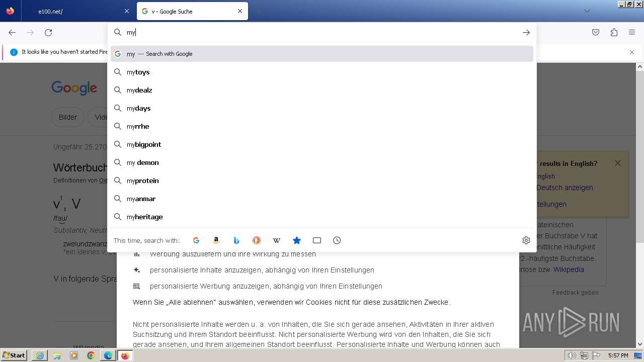Go back one page

click(12, 32)
